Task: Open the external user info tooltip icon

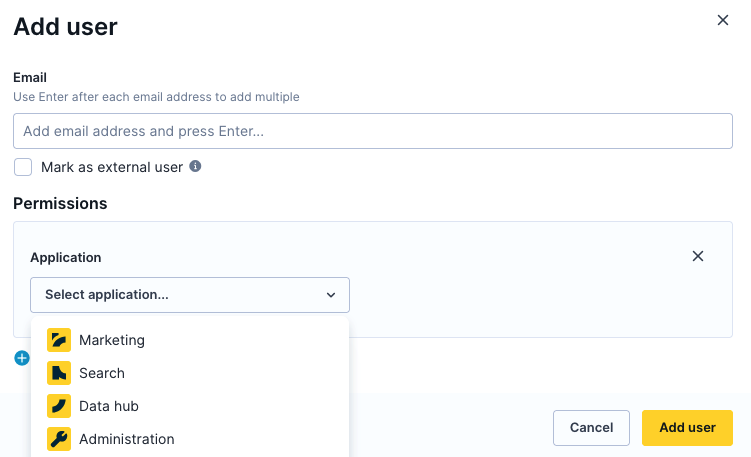Action: (195, 166)
